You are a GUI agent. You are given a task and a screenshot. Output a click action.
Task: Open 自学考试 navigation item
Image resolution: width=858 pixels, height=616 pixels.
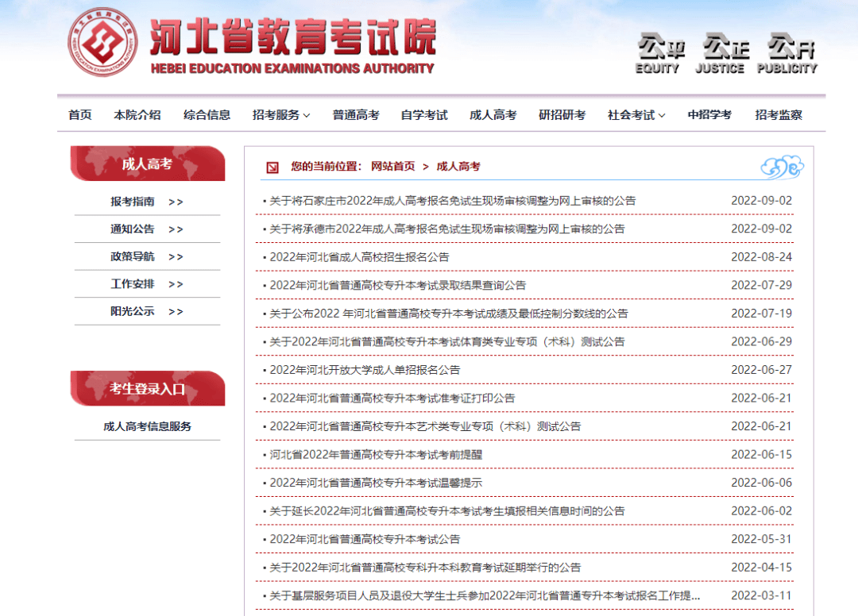pyautogui.click(x=424, y=115)
